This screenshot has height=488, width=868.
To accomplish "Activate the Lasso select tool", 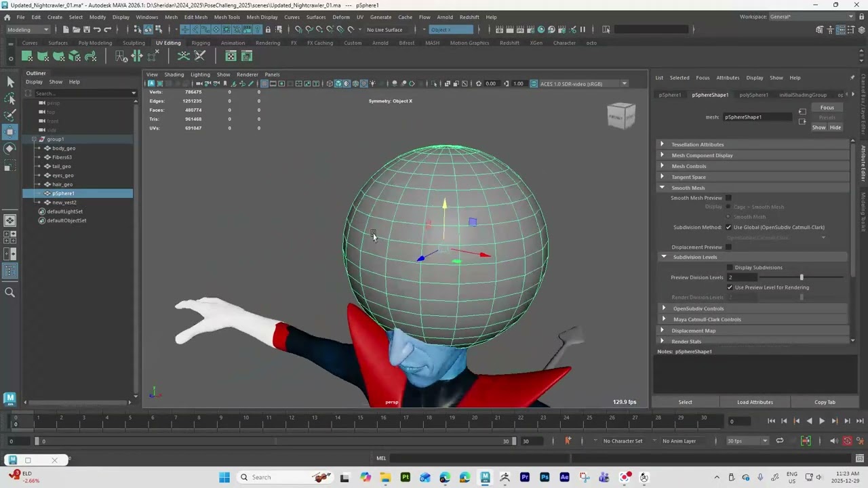I will pos(10,98).
